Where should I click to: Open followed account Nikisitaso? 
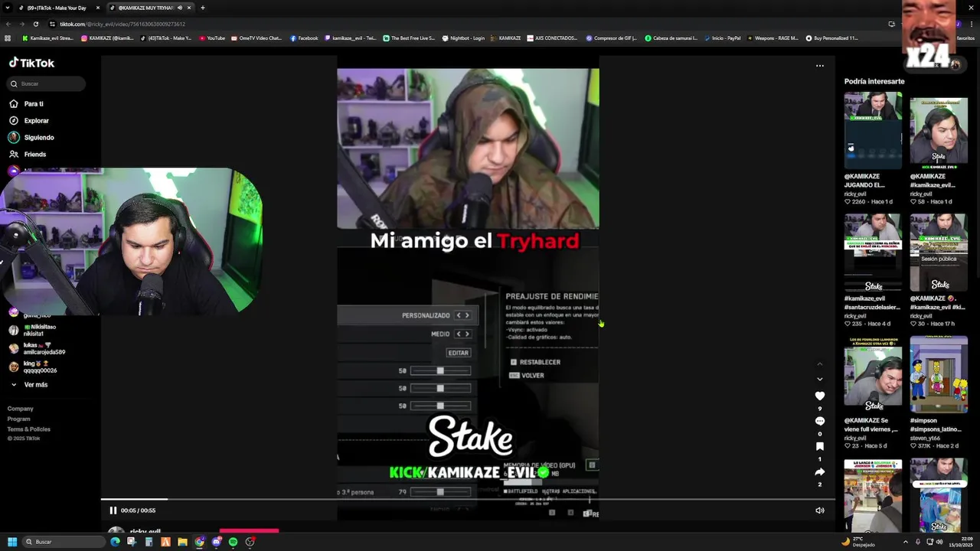(x=32, y=330)
